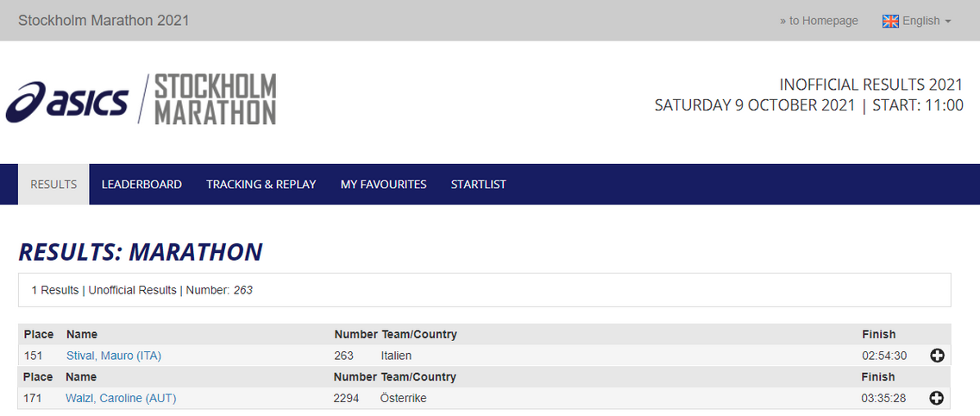Click 'Inofficial Results 2021' text
This screenshot has width=980, height=416.
pos(871,85)
